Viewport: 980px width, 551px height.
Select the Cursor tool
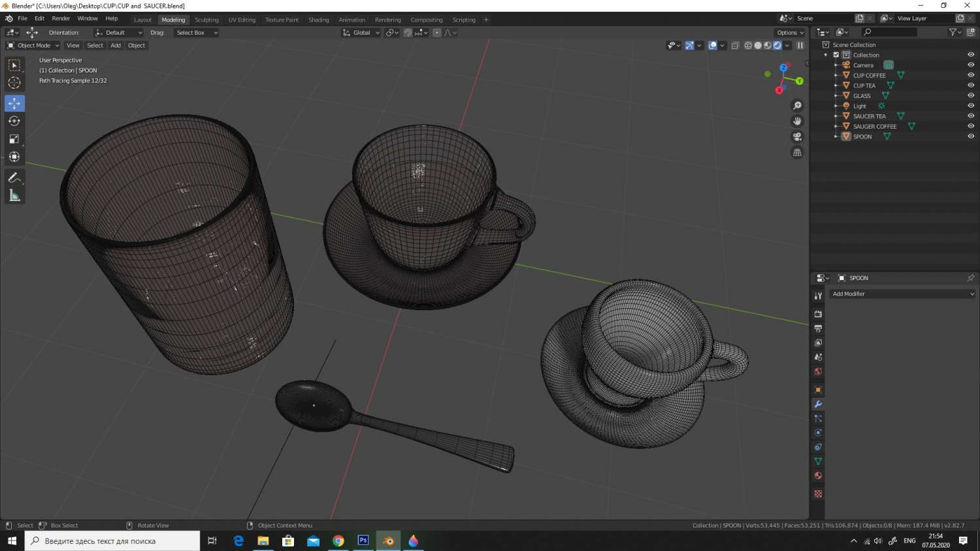14,82
